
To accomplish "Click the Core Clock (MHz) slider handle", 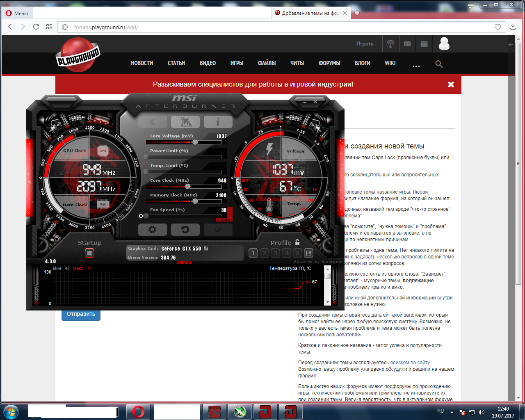I will tap(188, 187).
